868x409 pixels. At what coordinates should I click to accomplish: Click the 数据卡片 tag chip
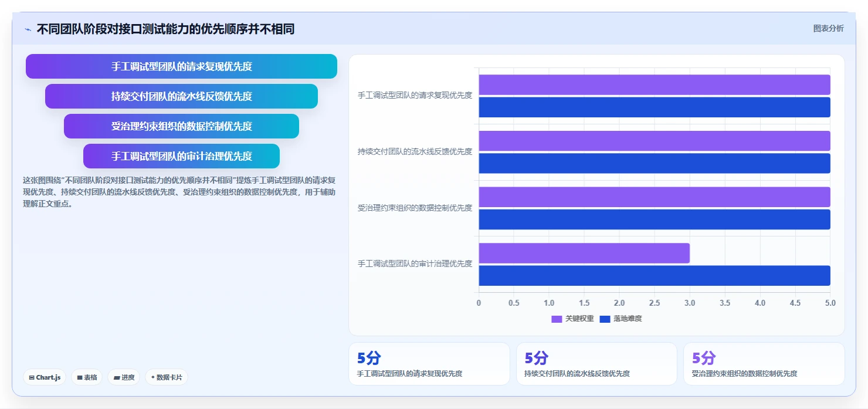167,377
